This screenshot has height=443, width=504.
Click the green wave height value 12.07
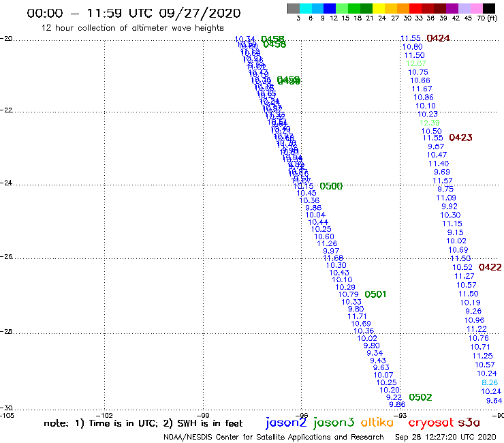pyautogui.click(x=416, y=63)
